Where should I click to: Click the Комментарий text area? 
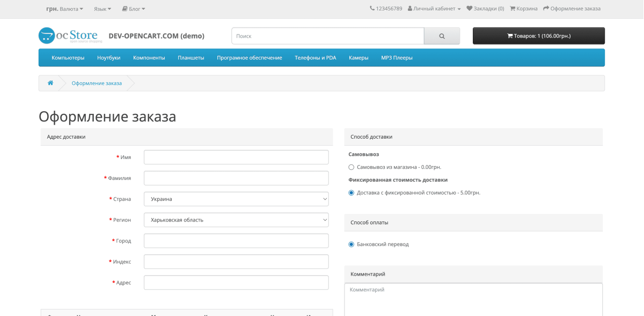(x=473, y=299)
